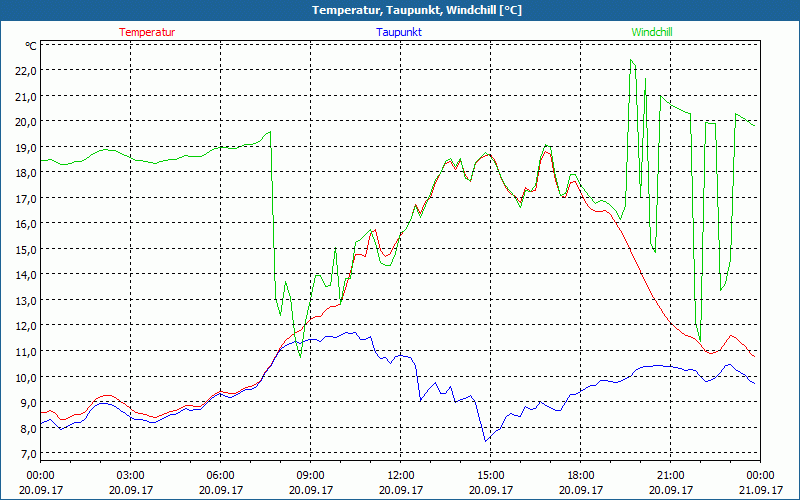This screenshot has width=800, height=500.
Task: Click the 12:00 time axis label
Action: click(x=401, y=476)
